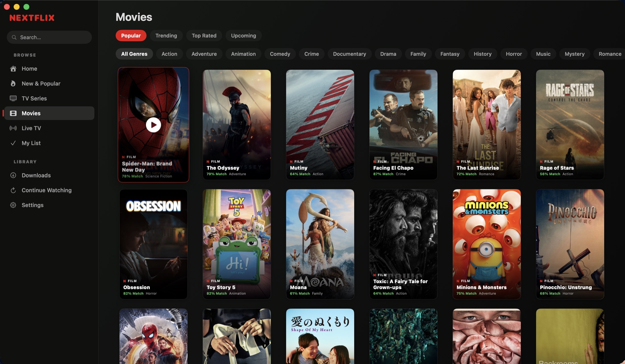
Task: Open Settings page label
Action: pos(32,205)
